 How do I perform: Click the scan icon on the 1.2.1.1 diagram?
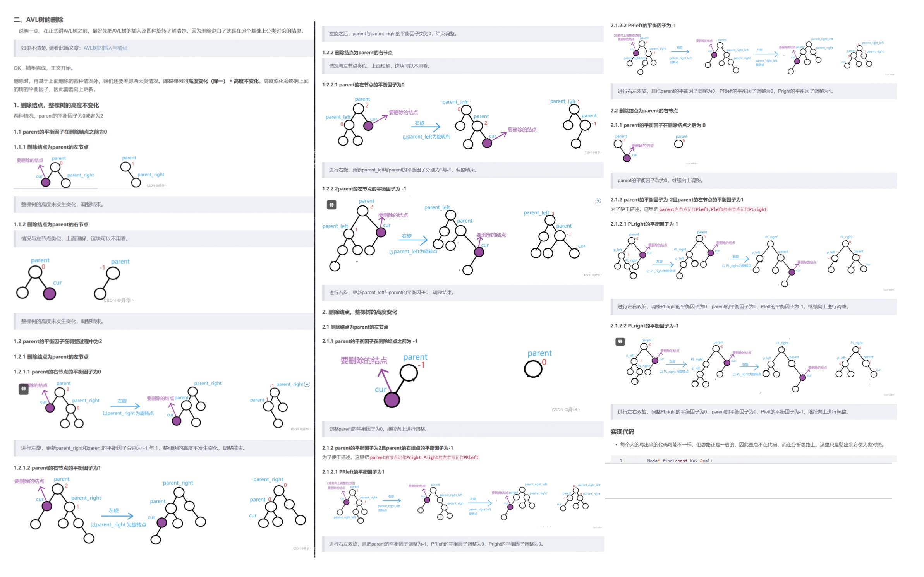307,384
